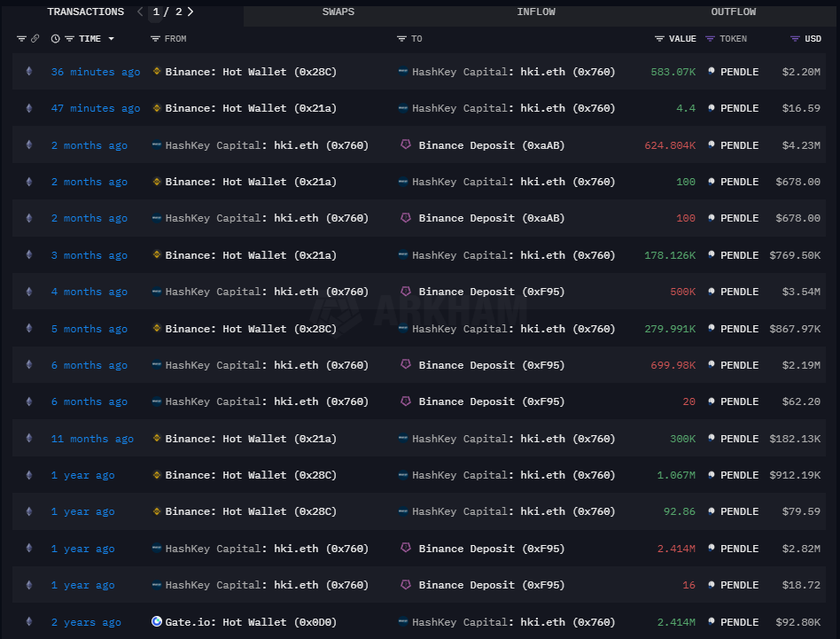Open the USD column filter

(796, 39)
